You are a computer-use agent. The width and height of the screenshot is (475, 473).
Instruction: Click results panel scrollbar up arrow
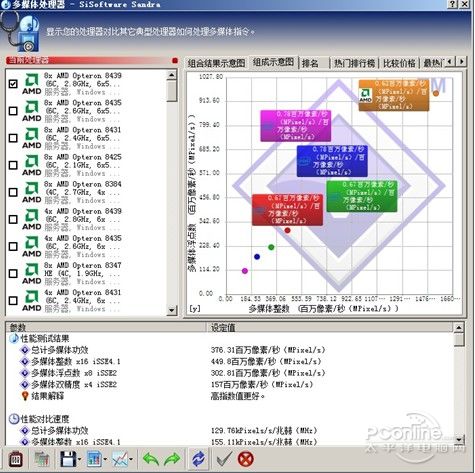(x=459, y=327)
